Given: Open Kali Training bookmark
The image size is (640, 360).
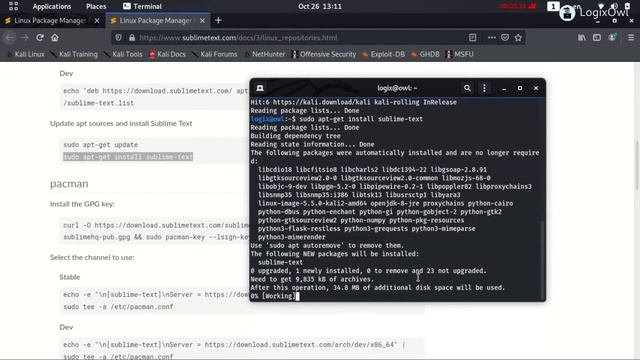Looking at the screenshot, I should pyautogui.click(x=74, y=54).
